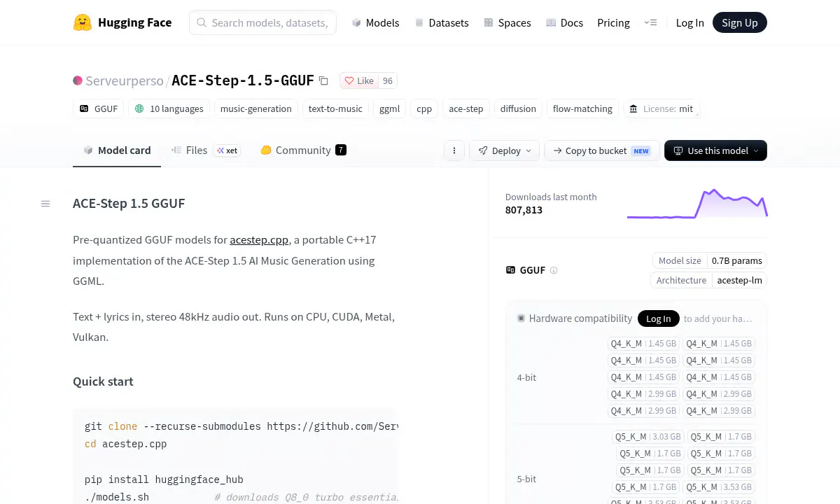
Task: Open the License: mit tag
Action: pyautogui.click(x=661, y=108)
